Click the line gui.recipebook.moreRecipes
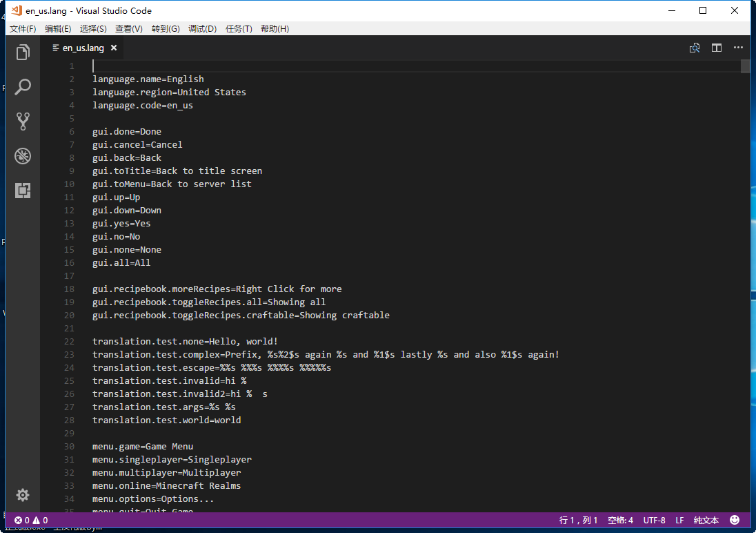 217,289
